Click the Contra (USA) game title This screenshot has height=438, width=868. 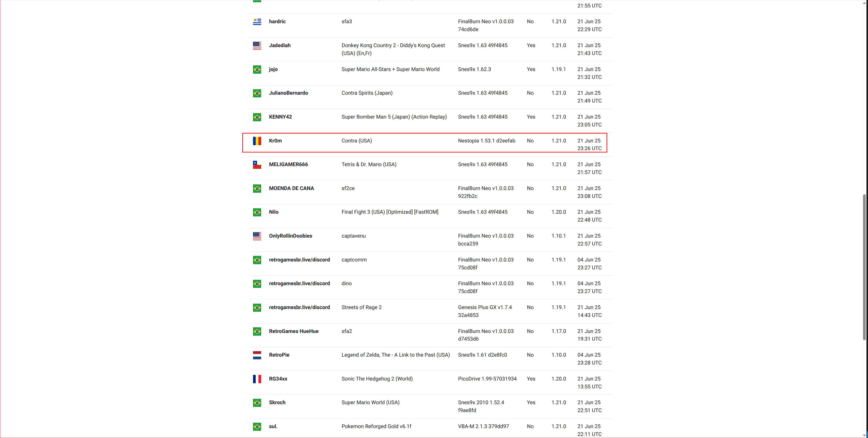[x=357, y=141]
